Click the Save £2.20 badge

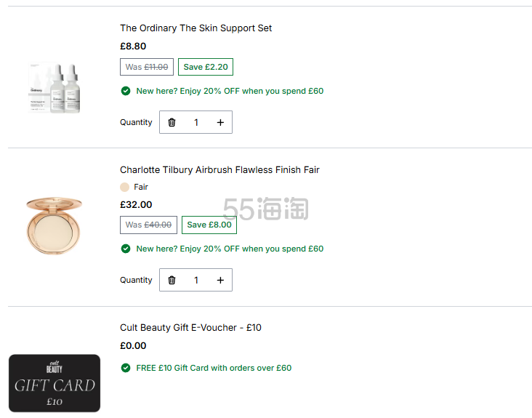[x=206, y=67]
